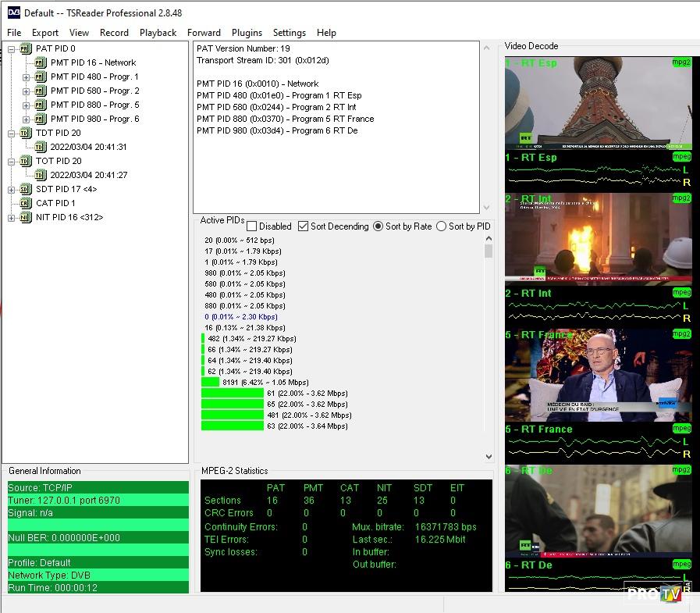Select the PMT PID 16 - Network entry
The image size is (700, 613).
[93, 62]
